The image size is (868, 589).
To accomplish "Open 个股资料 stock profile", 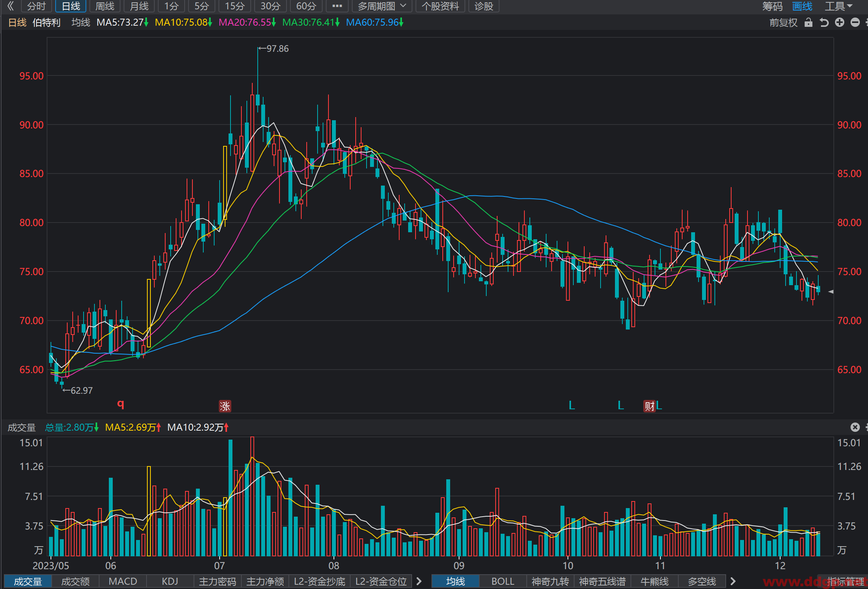I will 440,6.
